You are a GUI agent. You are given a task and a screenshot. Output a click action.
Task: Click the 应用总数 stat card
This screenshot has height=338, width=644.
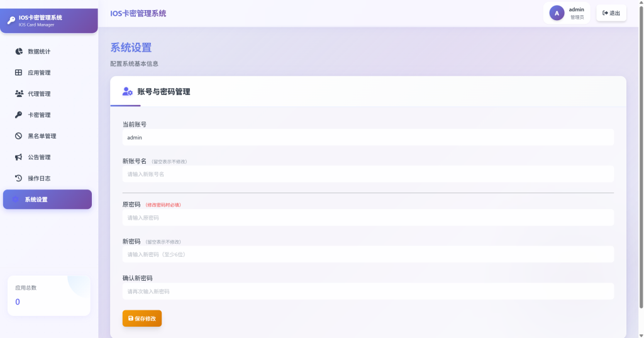pyautogui.click(x=49, y=296)
